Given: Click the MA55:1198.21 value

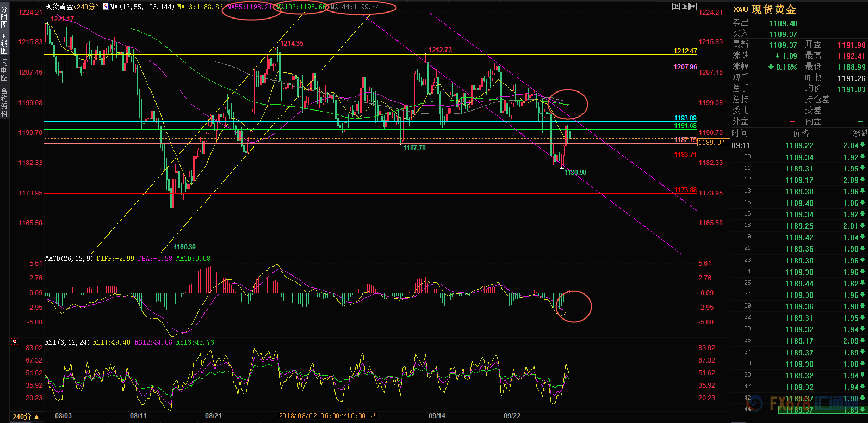Looking at the screenshot, I should click(250, 7).
